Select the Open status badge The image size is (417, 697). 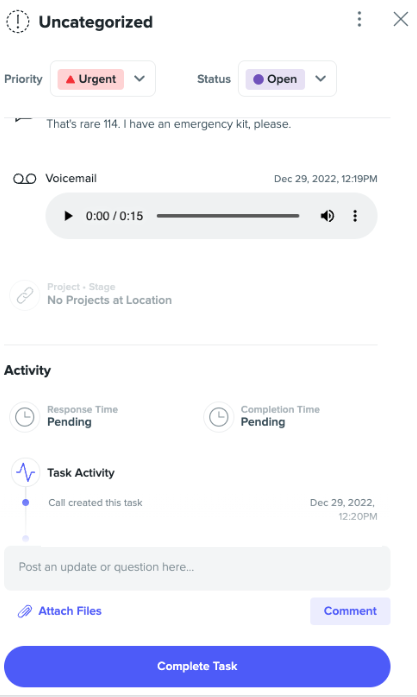tap(275, 79)
